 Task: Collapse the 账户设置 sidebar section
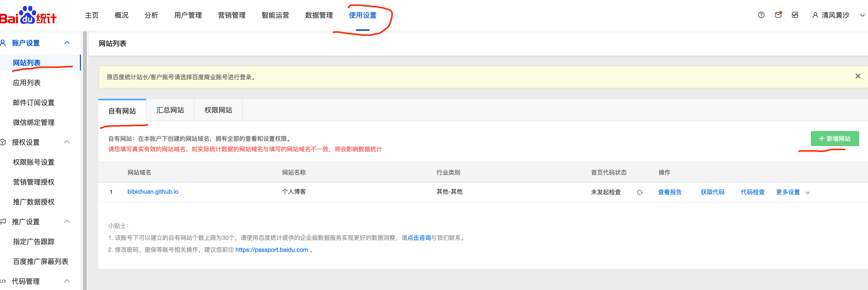[x=67, y=43]
